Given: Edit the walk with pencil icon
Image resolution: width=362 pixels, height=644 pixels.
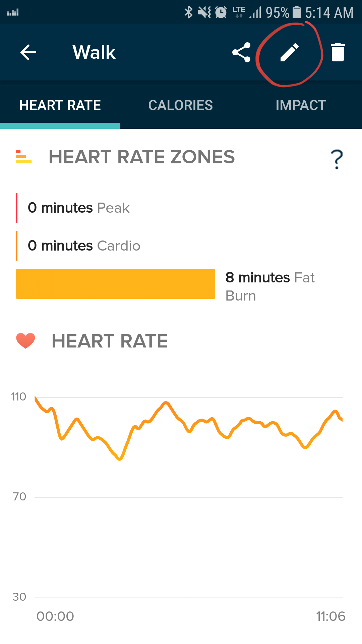Looking at the screenshot, I should click(x=289, y=53).
